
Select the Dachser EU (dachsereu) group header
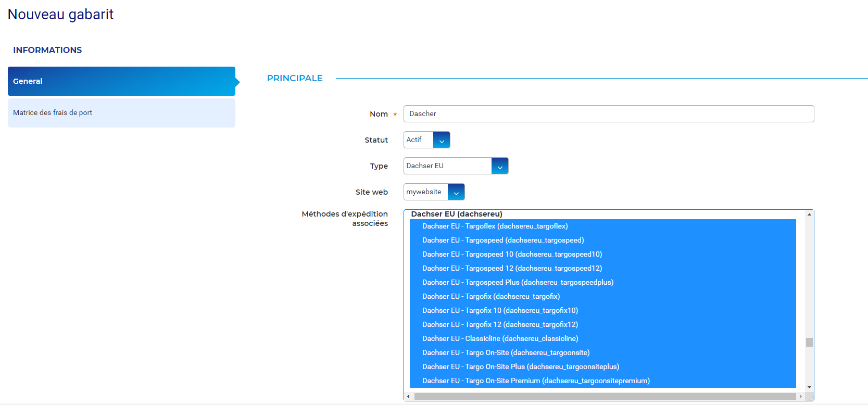pyautogui.click(x=457, y=214)
